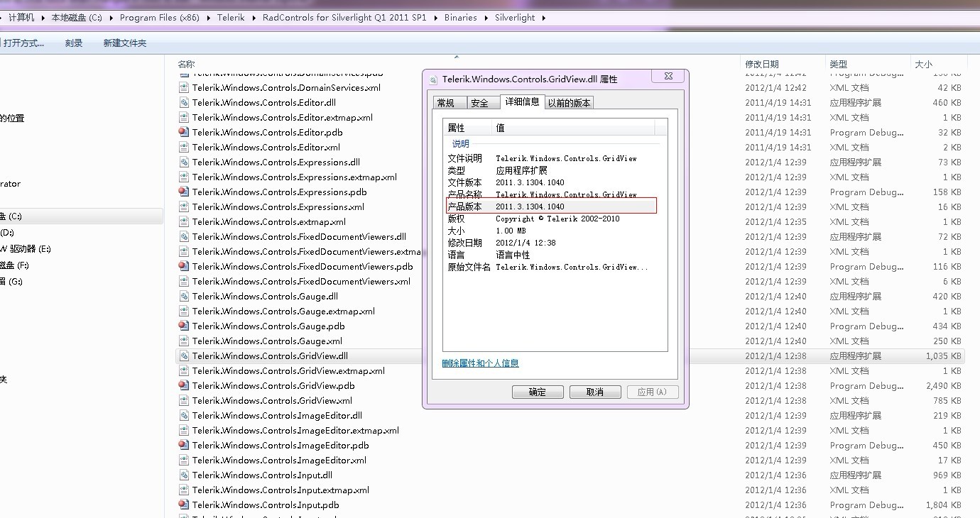Expand the breadcrumb arrow after Binaries
Viewport: 980px width, 518px height.
pos(486,18)
